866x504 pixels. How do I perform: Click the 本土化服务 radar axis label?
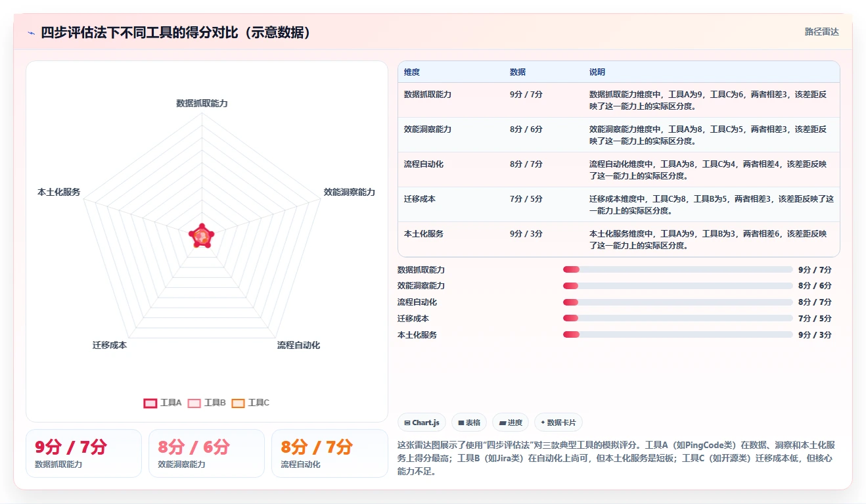coord(59,192)
